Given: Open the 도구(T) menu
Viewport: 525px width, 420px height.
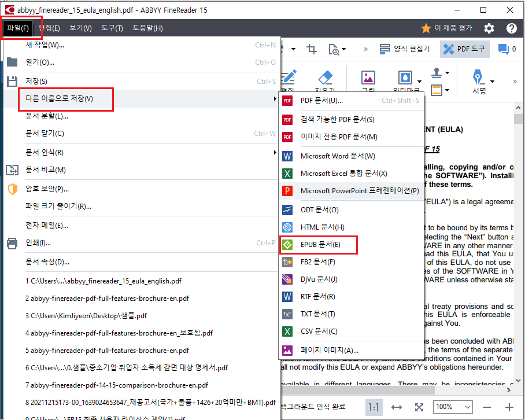Looking at the screenshot, I should pos(112,28).
